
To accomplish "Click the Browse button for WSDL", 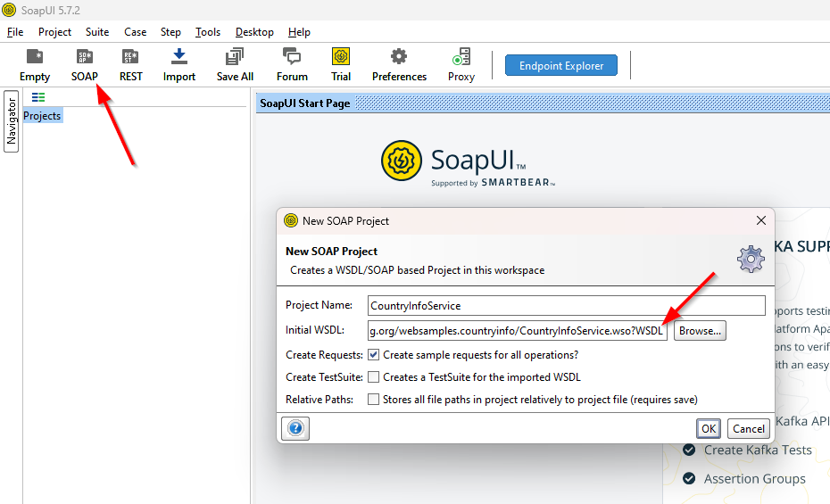I will point(700,331).
